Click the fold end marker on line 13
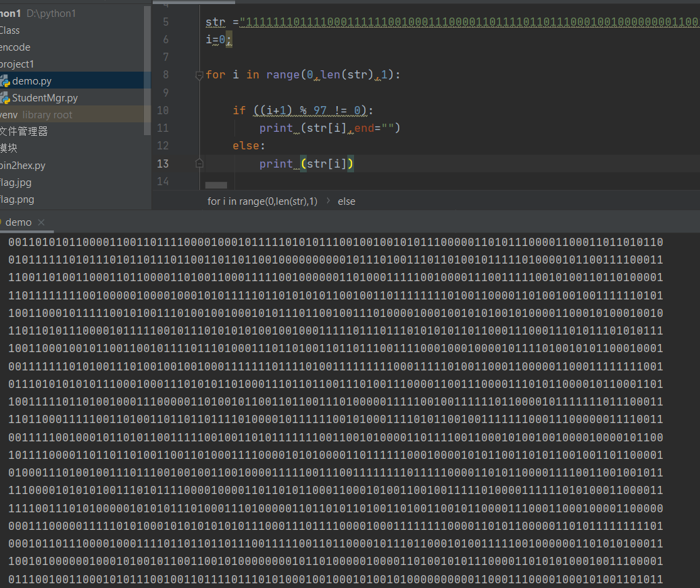Viewport: 700px width, 588px height. [199, 164]
